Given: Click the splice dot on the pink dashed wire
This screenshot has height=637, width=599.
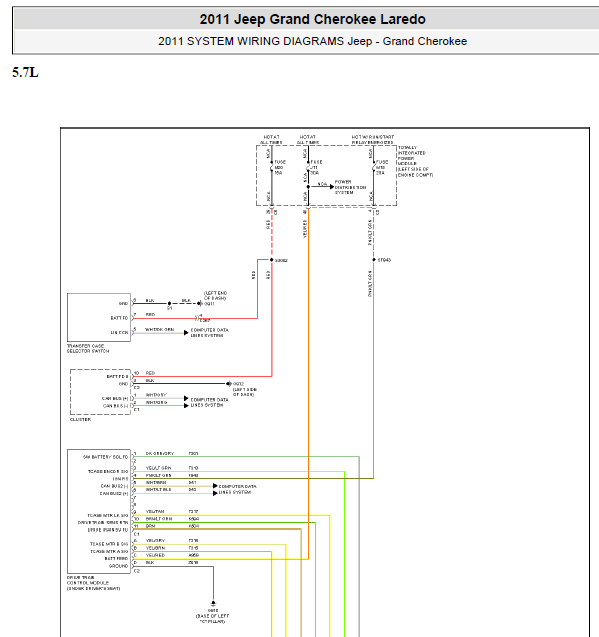Looking at the screenshot, I should click(x=373, y=260).
